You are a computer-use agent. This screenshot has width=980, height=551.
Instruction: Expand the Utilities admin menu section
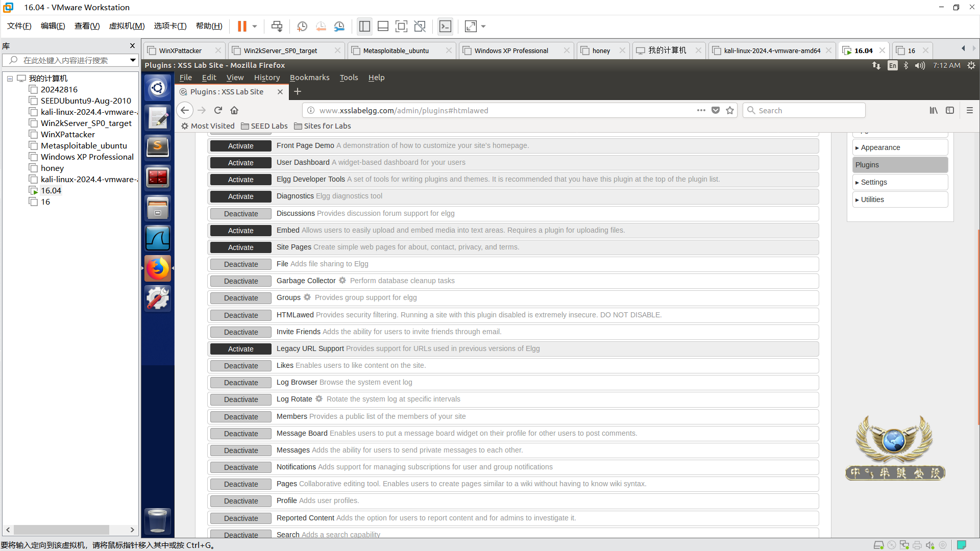[x=872, y=199]
